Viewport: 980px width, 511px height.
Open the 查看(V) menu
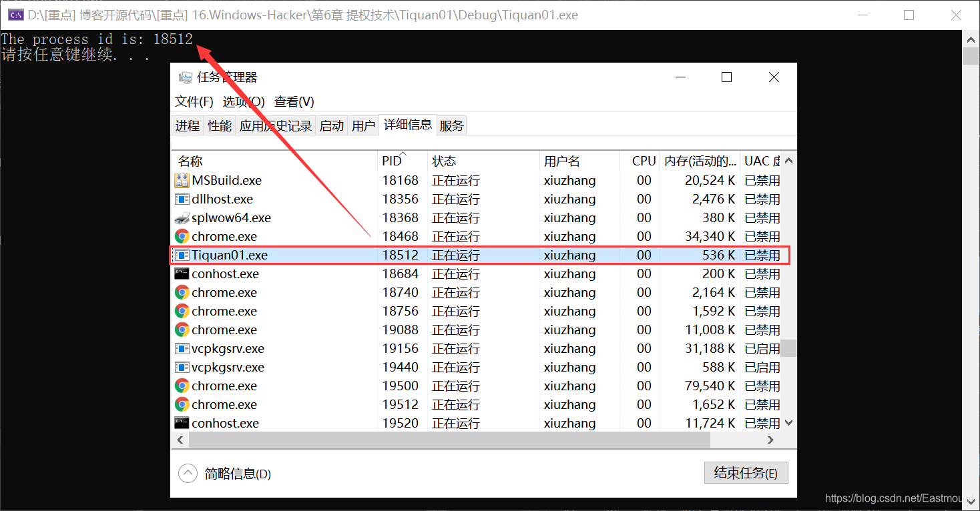(294, 101)
